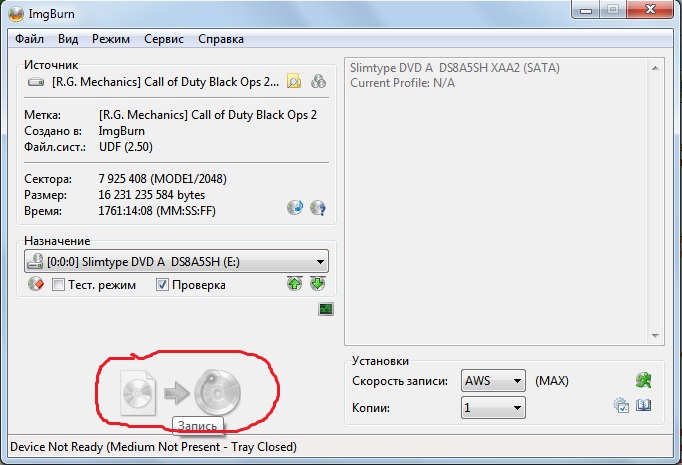
Task: Click the play audio disc icon near Время
Action: click(x=295, y=207)
